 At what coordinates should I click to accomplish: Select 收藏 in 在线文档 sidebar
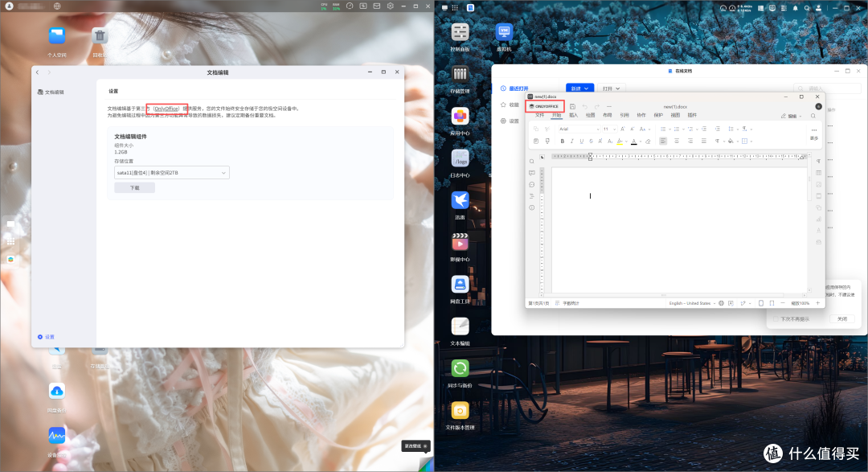pyautogui.click(x=510, y=105)
